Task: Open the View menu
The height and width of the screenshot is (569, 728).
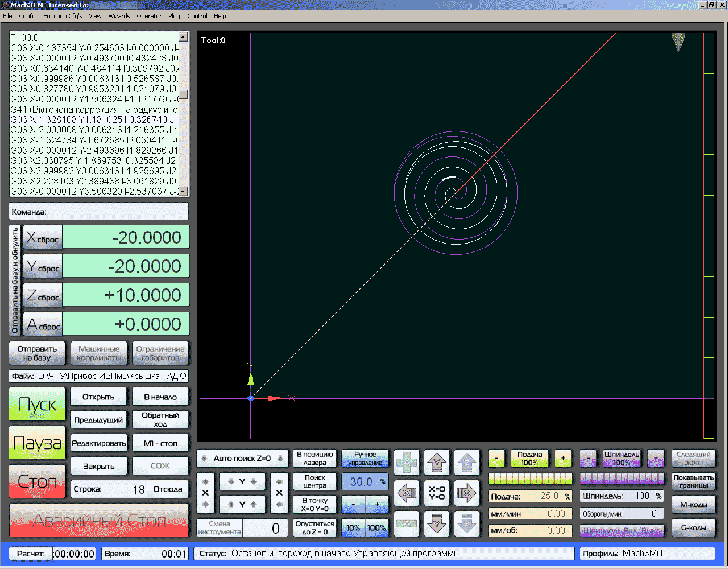Action: click(x=95, y=16)
